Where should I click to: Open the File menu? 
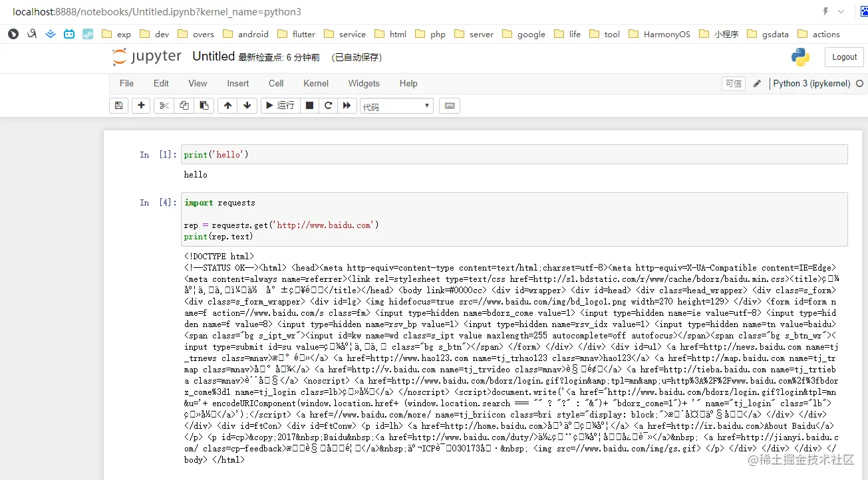[x=126, y=83]
